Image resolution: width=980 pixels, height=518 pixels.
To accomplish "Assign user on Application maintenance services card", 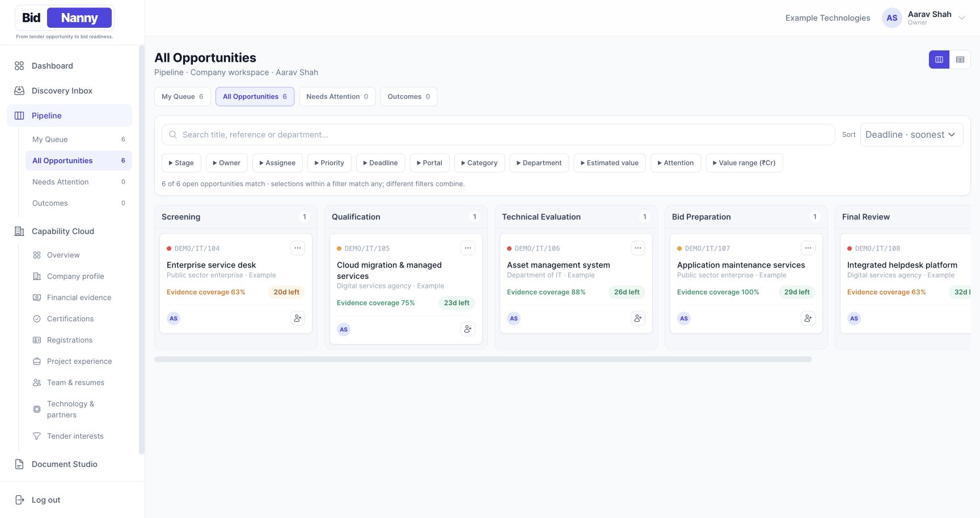I will coord(808,319).
